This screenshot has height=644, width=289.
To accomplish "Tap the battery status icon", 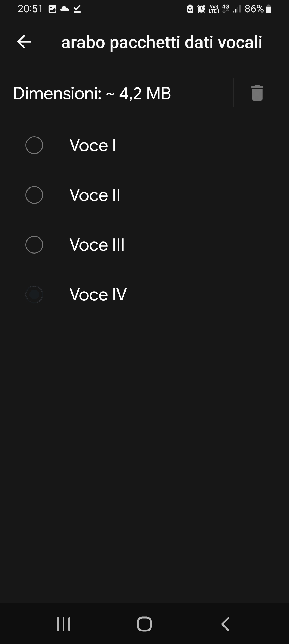I will point(269,9).
